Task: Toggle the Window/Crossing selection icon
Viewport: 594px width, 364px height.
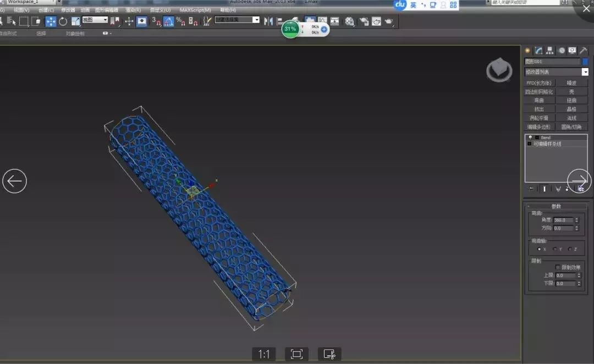Action: tap(36, 21)
